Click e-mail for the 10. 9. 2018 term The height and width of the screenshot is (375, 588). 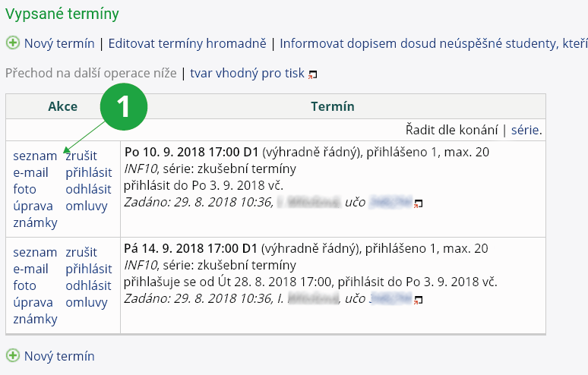click(x=30, y=173)
